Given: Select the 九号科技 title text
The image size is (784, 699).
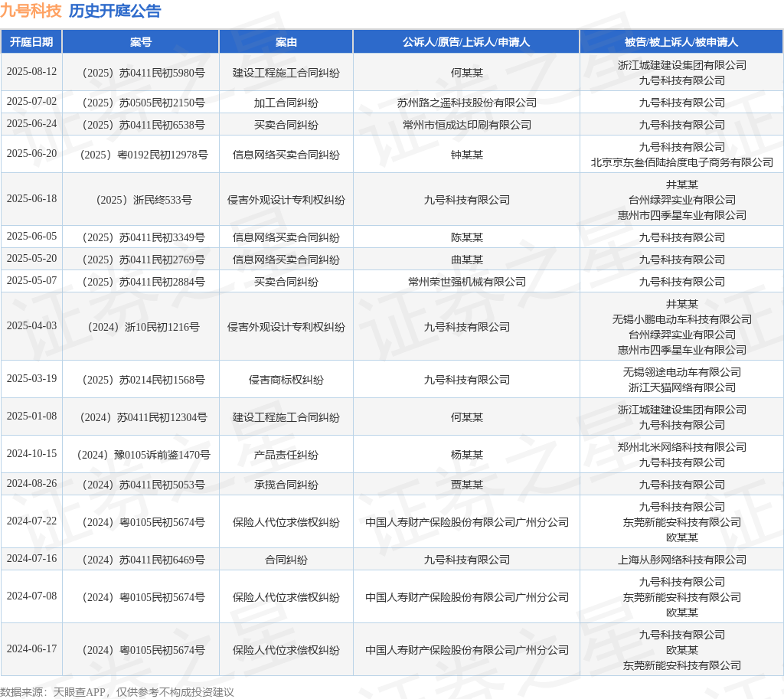Looking at the screenshot, I should tap(31, 11).
